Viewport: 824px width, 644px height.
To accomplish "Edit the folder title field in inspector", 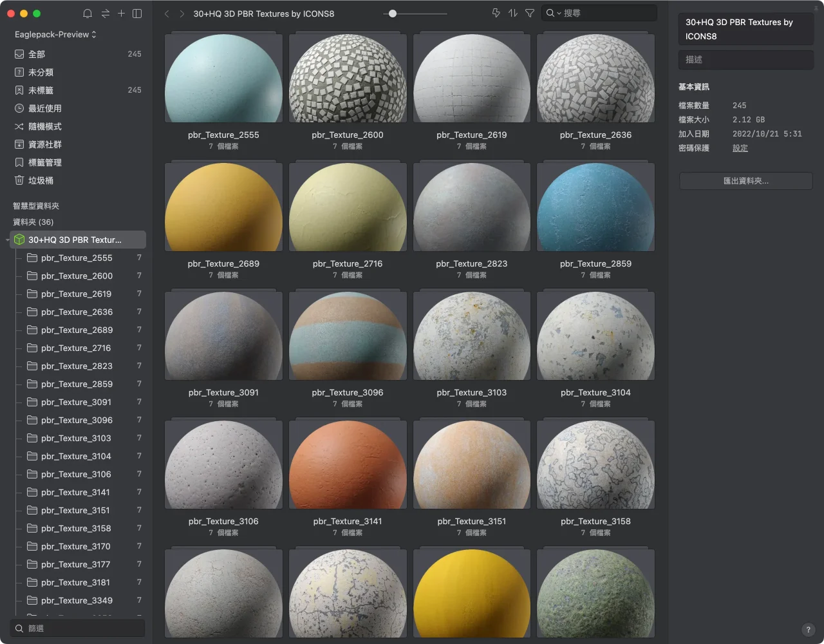I will [746, 29].
